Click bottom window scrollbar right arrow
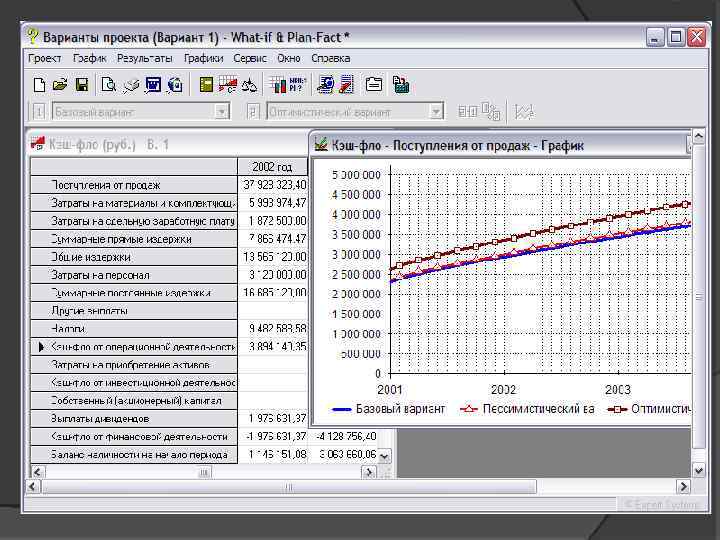The width and height of the screenshot is (720, 540). tap(683, 486)
